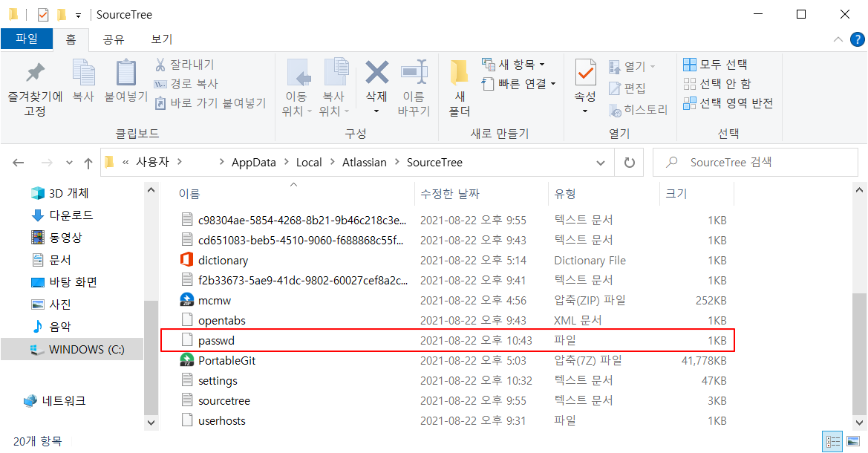This screenshot has width=868, height=453.
Task: Collapse the ribbon with the chevron
Action: click(838, 39)
